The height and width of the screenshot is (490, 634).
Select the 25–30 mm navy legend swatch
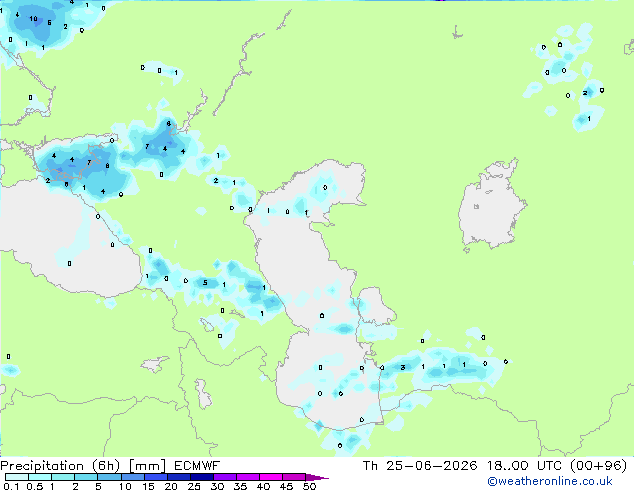(x=201, y=477)
